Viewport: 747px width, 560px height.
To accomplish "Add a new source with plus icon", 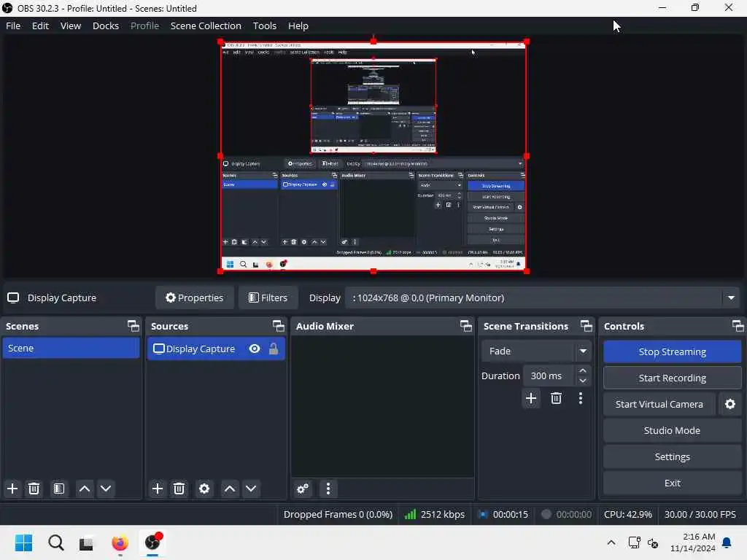I will click(158, 489).
